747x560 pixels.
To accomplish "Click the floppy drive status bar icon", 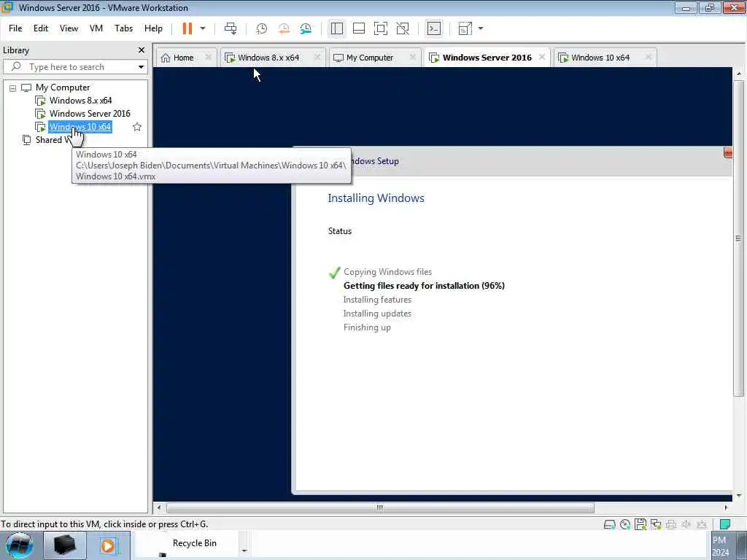I will [x=640, y=524].
